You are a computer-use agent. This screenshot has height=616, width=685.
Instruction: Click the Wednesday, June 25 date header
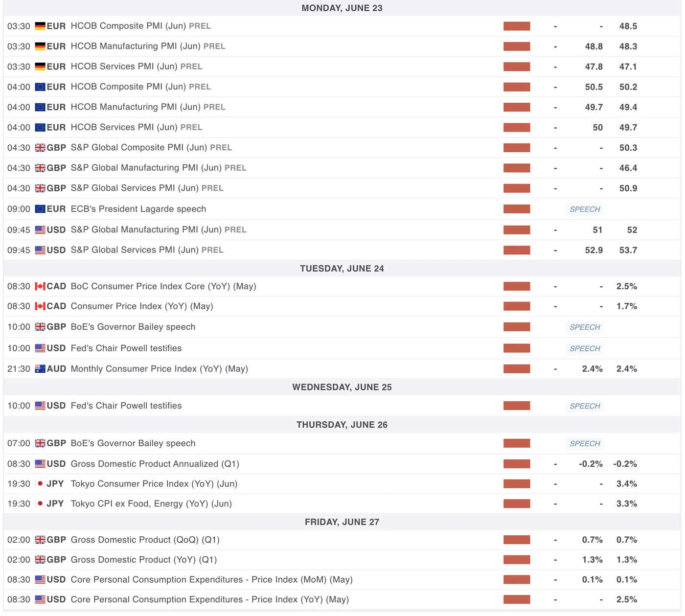[x=342, y=387]
